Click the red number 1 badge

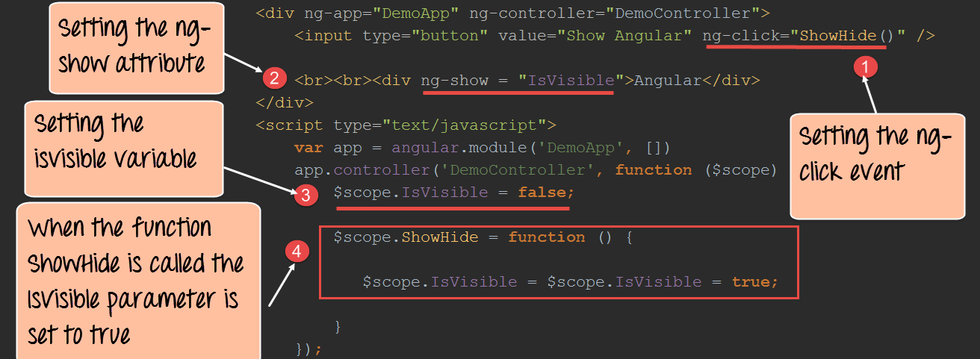tap(865, 67)
